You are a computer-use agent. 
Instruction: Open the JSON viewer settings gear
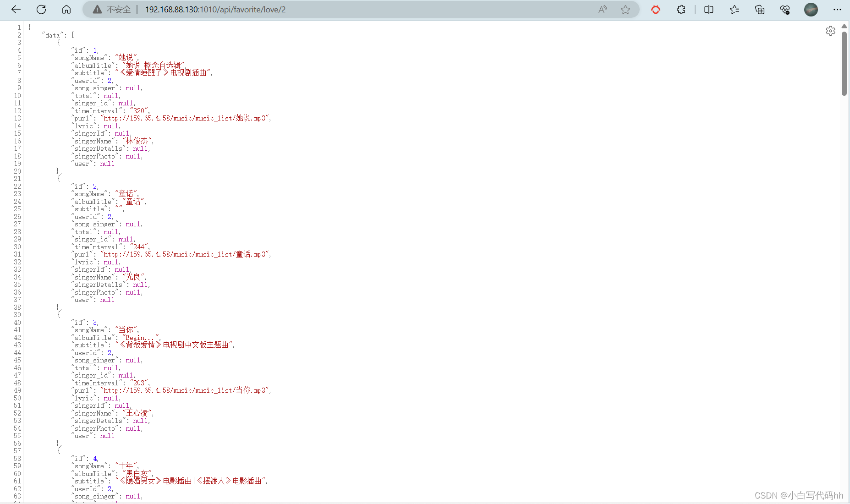click(x=831, y=31)
